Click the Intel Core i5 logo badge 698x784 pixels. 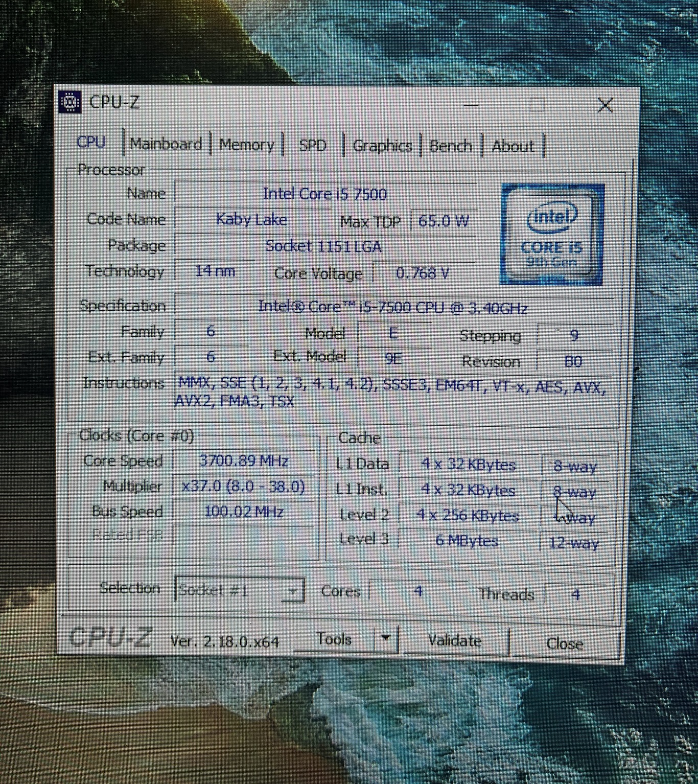click(x=552, y=234)
